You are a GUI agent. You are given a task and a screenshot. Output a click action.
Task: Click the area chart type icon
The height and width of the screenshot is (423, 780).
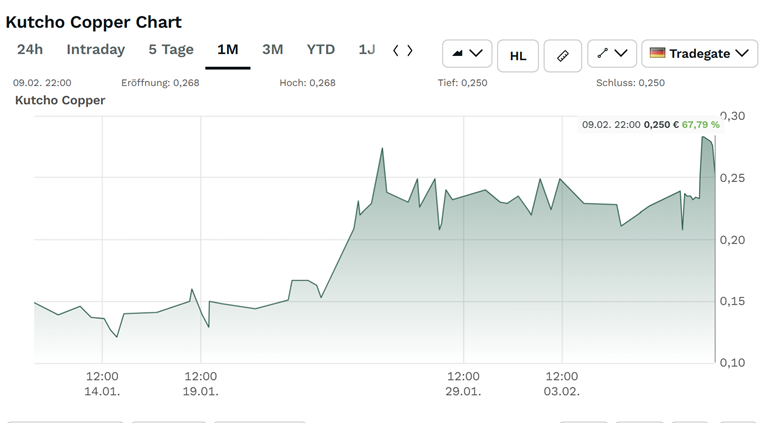coord(459,54)
